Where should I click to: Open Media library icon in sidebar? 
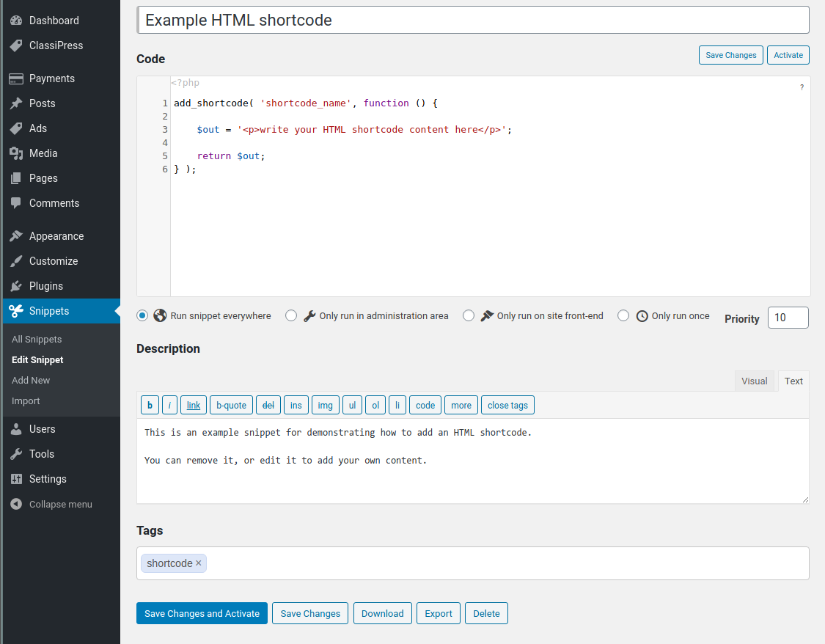click(16, 153)
